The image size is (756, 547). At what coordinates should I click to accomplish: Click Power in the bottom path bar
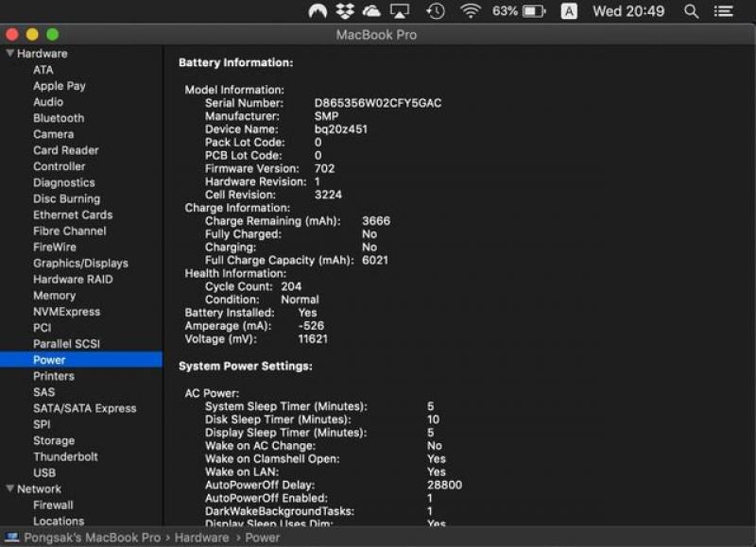(x=263, y=538)
